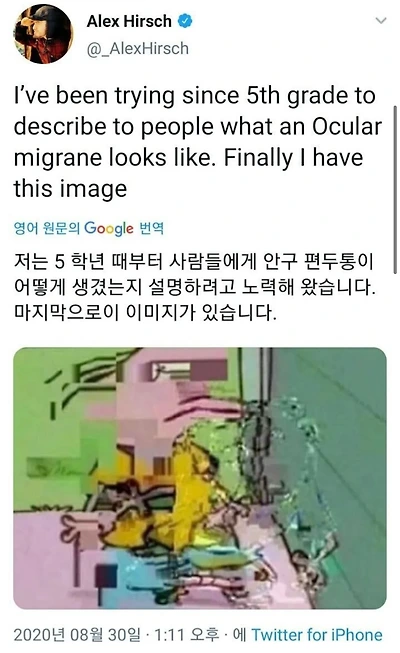Click the 'Finally I have' tweet line
This screenshot has height=653, width=400.
pyautogui.click(x=188, y=158)
